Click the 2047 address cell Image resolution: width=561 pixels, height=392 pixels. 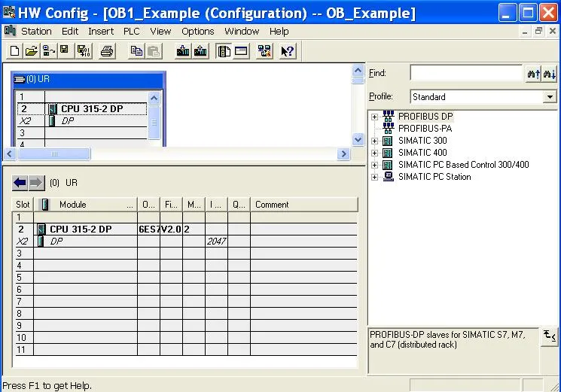(216, 242)
